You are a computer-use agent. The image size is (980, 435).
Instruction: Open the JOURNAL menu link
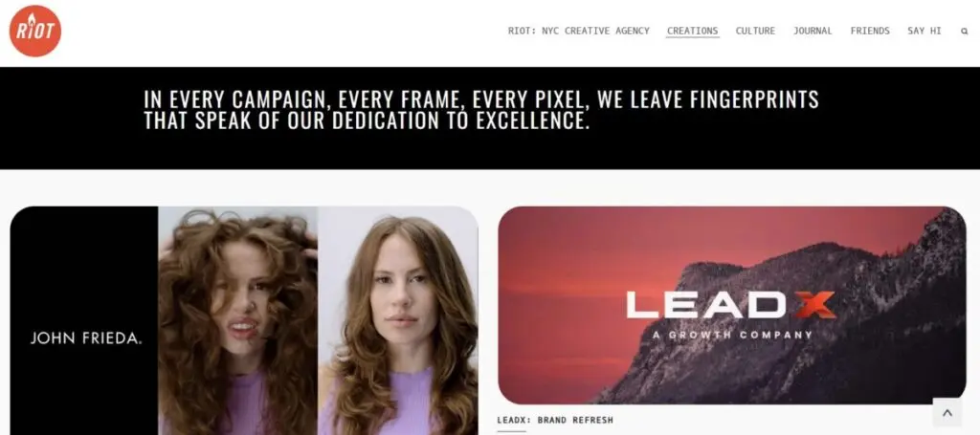click(813, 31)
